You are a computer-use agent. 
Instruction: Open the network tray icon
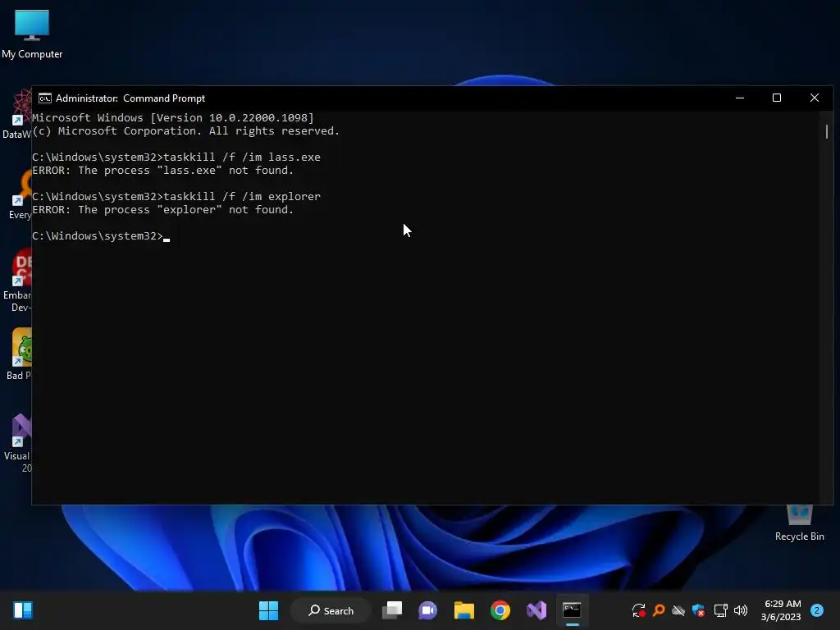point(720,610)
